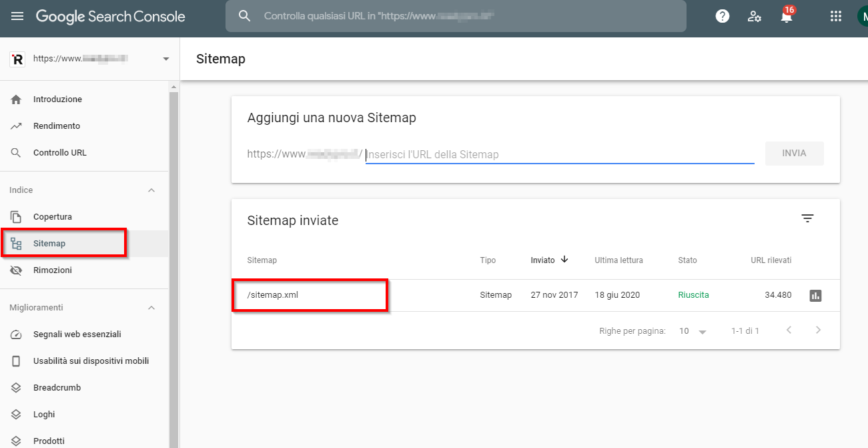Click the 18 giu 2020 last read date
This screenshot has height=448, width=868.
pos(618,295)
